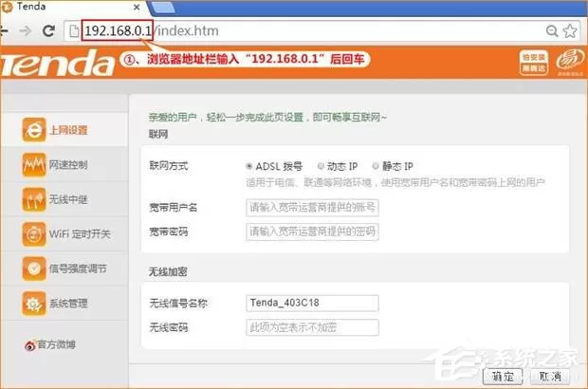Click the Weibo logo icon
Screen dimensions: 588x389
coord(30,345)
